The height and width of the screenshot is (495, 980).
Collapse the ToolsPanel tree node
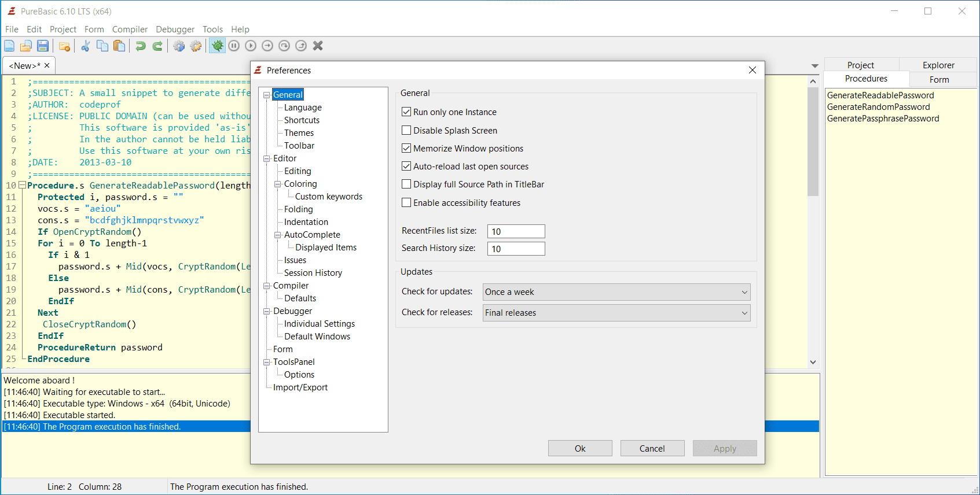click(267, 362)
